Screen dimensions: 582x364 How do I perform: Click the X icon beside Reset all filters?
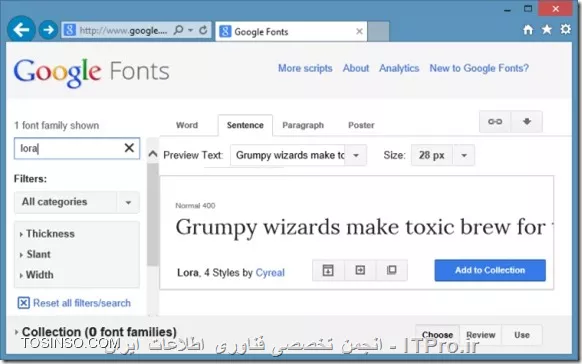(x=23, y=303)
